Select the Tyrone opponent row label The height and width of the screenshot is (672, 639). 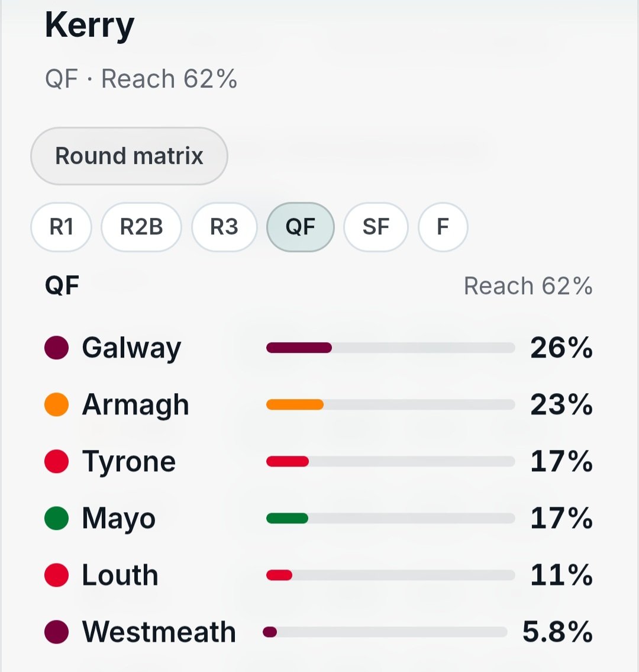click(x=129, y=462)
